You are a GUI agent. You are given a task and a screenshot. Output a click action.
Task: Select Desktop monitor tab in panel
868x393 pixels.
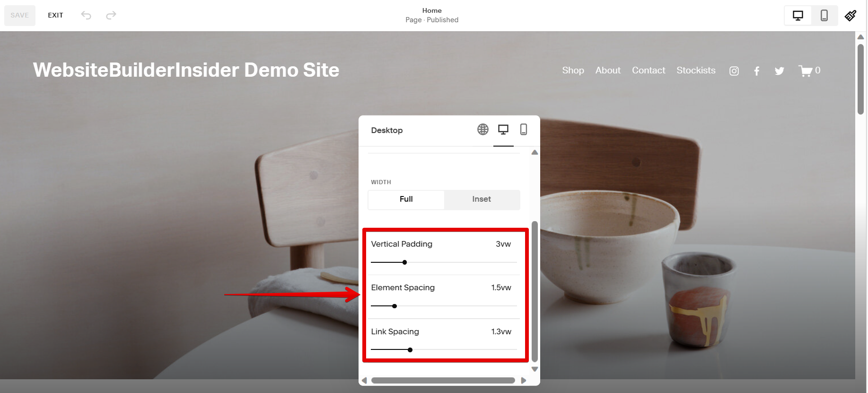pyautogui.click(x=503, y=130)
